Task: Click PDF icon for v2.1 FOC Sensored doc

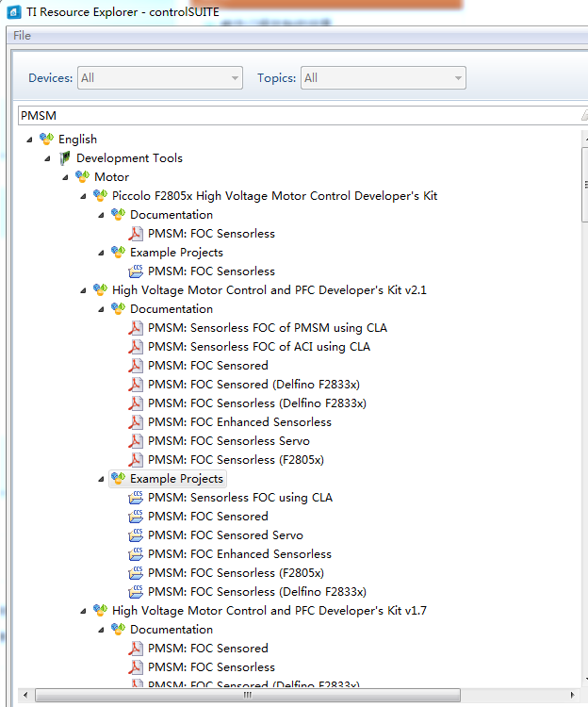Action: pyautogui.click(x=136, y=366)
